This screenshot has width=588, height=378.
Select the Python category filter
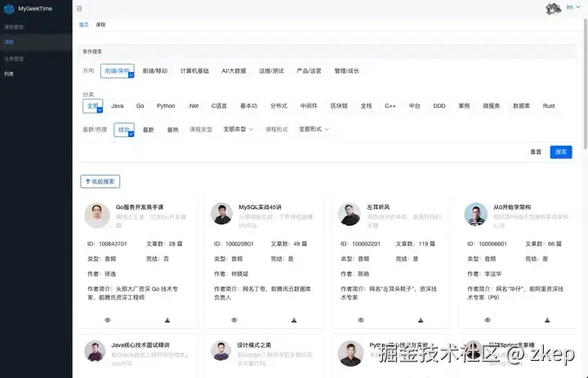(x=166, y=106)
